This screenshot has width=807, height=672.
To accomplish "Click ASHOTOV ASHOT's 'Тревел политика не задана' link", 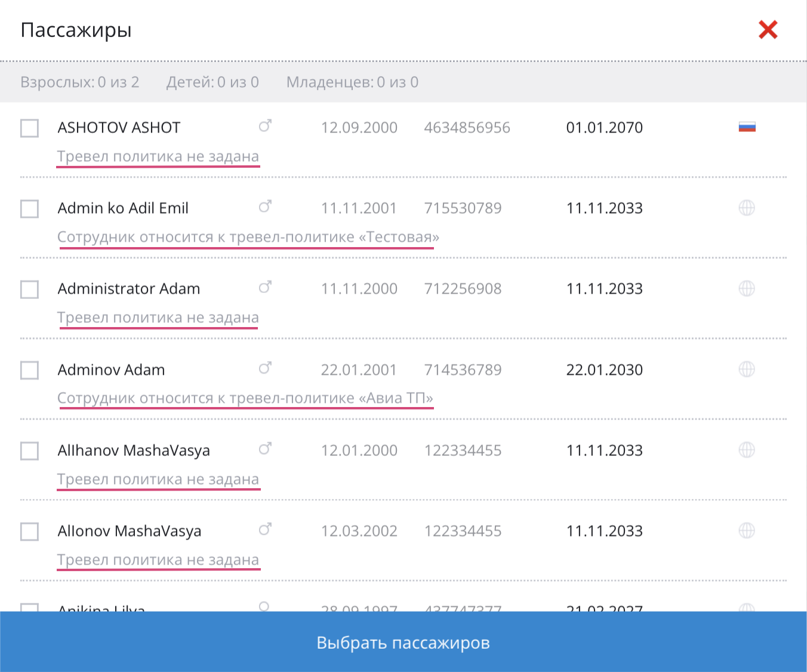I will coord(158,156).
